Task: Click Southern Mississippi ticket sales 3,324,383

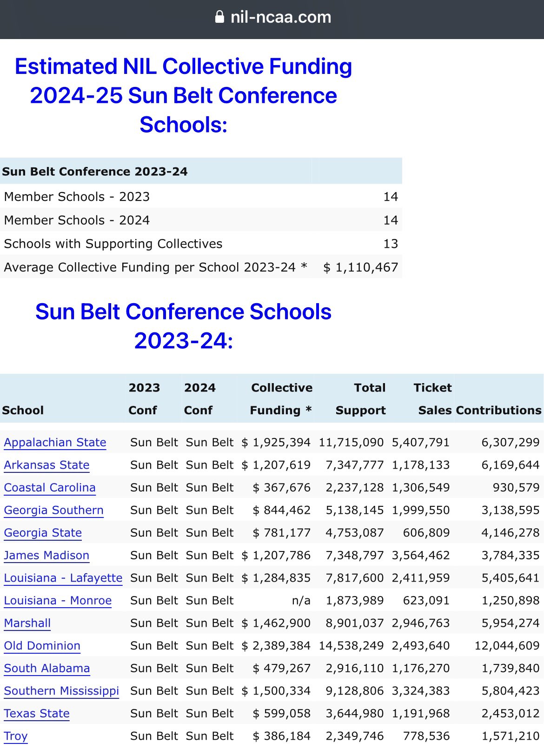Action: click(x=421, y=691)
